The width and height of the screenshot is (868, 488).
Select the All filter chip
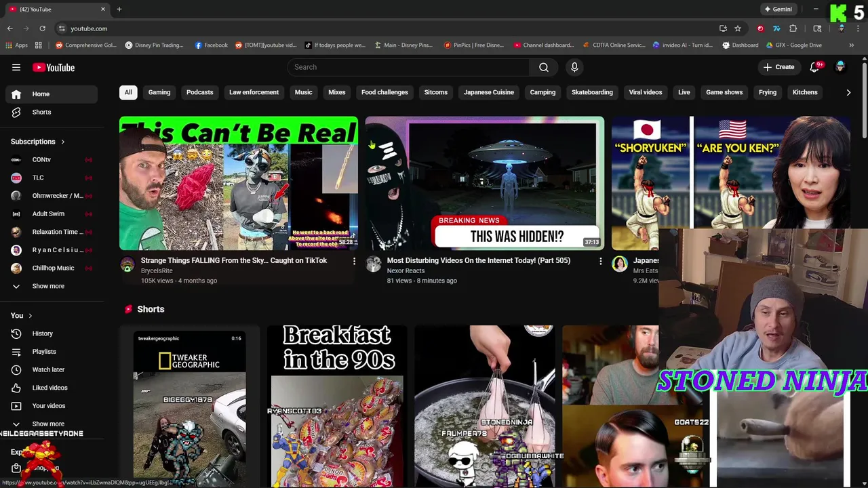[x=128, y=92]
